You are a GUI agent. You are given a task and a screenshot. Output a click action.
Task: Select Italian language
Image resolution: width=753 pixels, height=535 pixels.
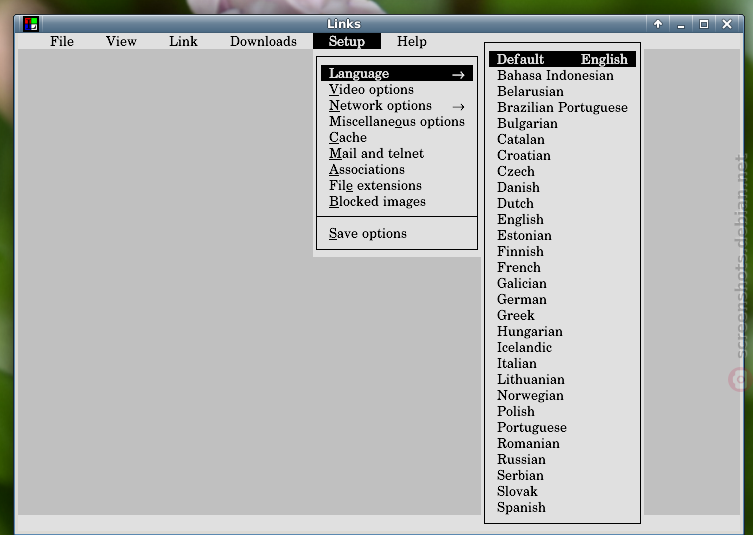pos(562,364)
